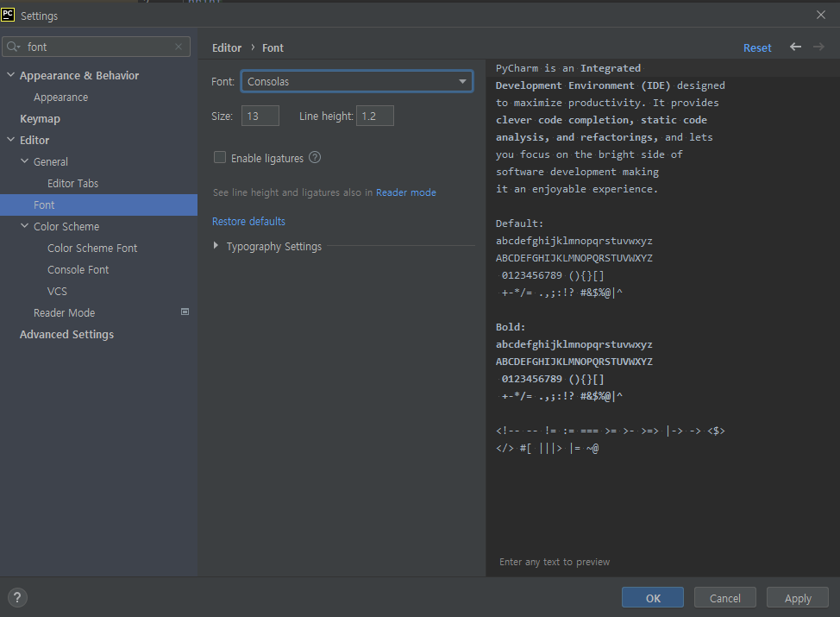The image size is (840, 617).
Task: Click 'Enter any text to preview' hint
Action: click(x=555, y=562)
